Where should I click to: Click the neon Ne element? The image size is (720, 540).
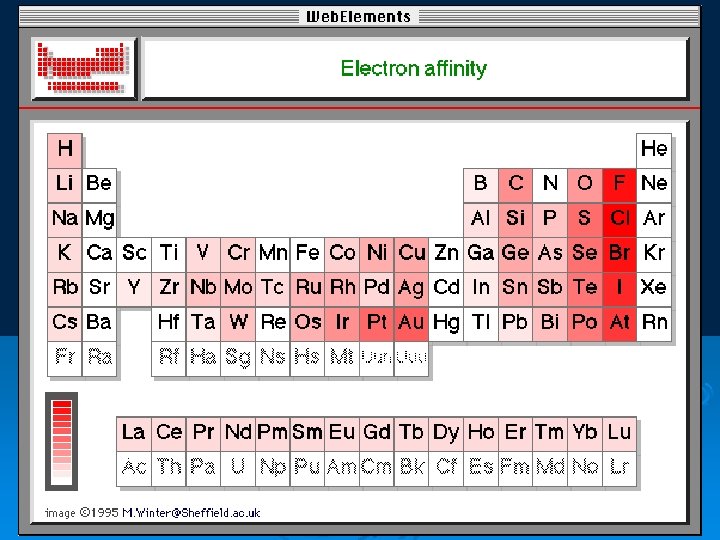tap(654, 186)
